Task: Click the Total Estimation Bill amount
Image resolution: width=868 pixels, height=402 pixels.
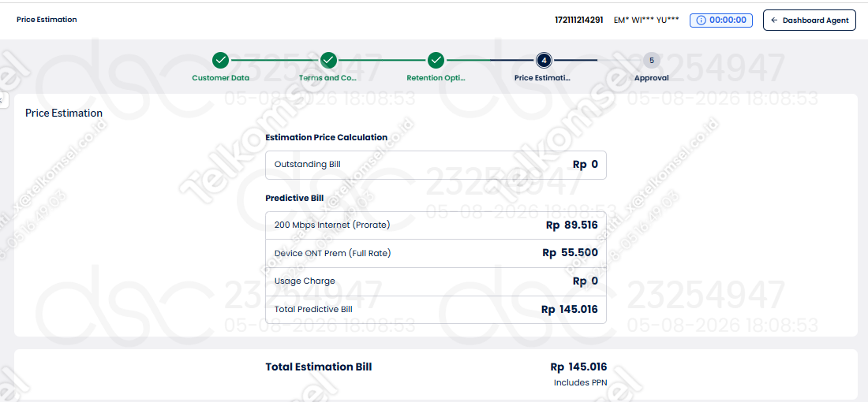Action: click(x=578, y=367)
